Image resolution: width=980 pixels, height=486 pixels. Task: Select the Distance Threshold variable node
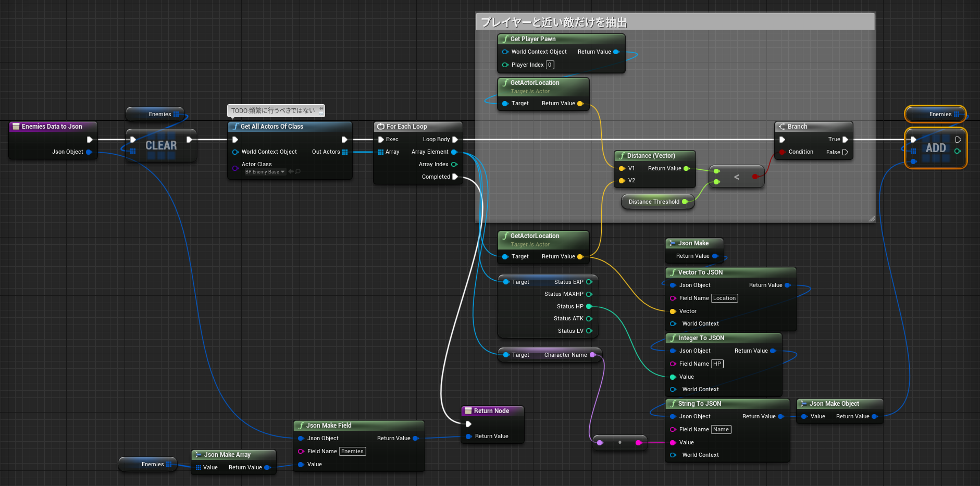(x=658, y=202)
